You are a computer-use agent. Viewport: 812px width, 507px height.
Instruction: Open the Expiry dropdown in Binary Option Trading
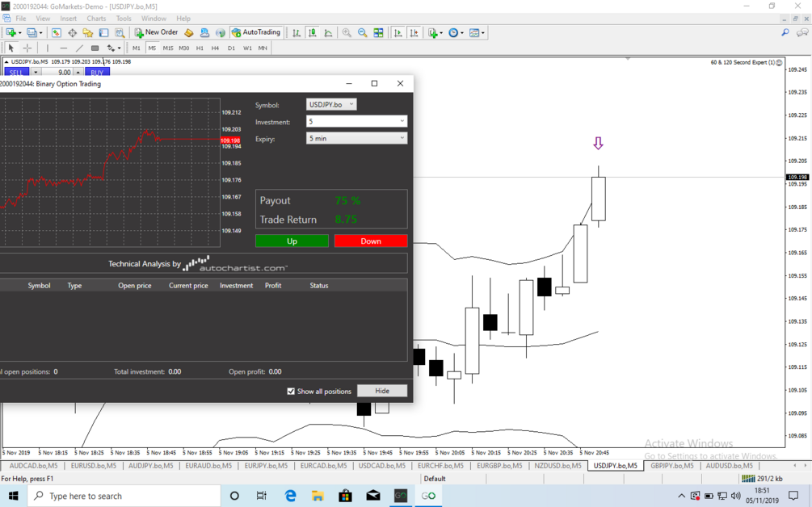[402, 137]
